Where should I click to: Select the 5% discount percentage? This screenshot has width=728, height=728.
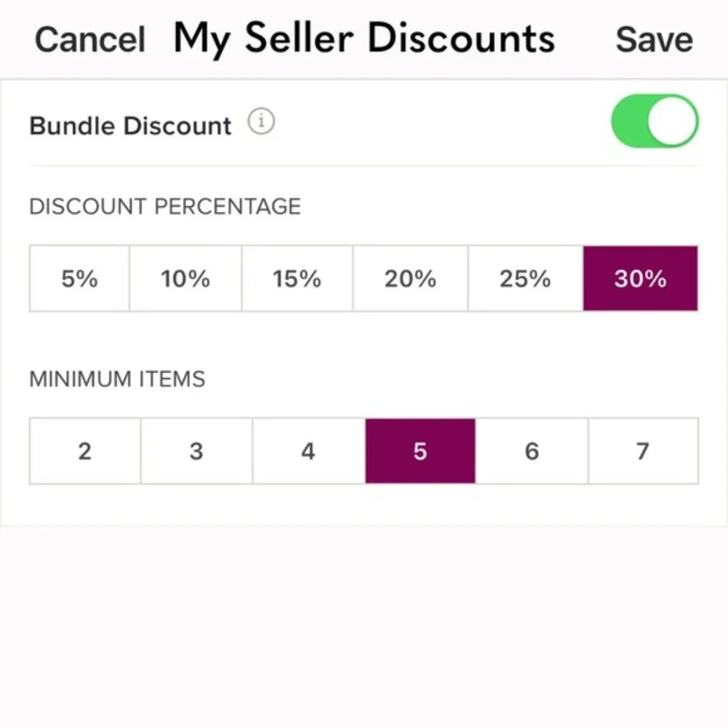point(79,279)
